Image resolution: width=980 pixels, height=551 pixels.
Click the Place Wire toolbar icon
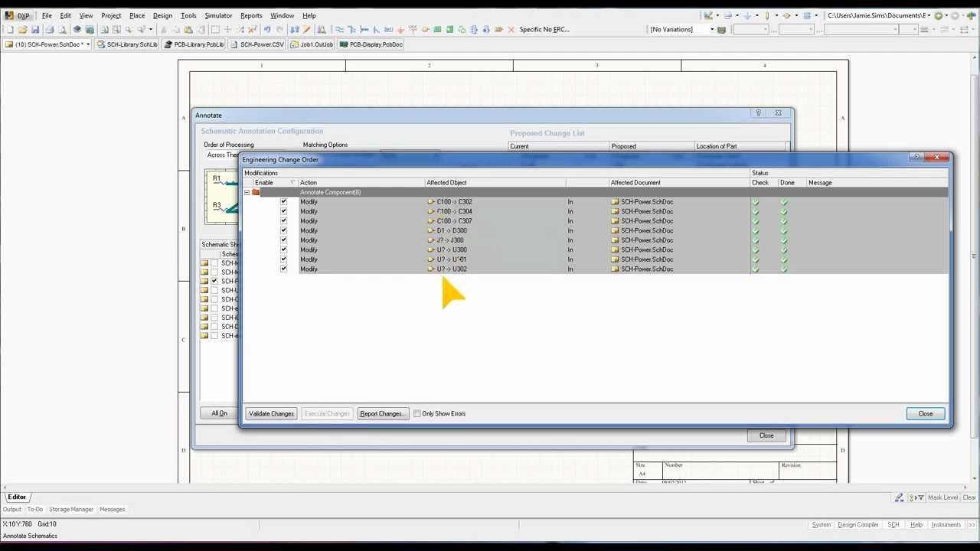[340, 30]
